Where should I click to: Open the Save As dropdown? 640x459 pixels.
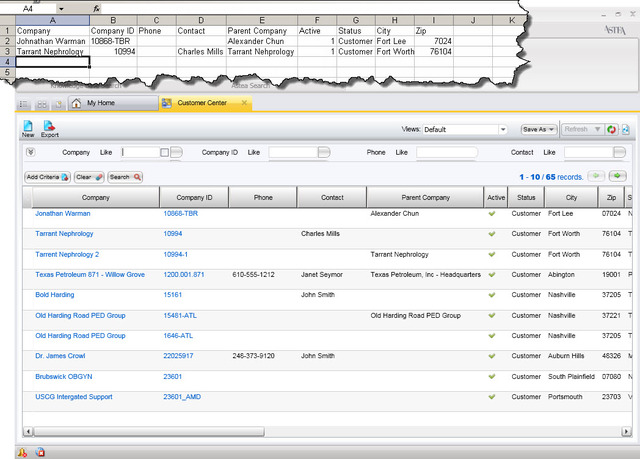coord(539,129)
